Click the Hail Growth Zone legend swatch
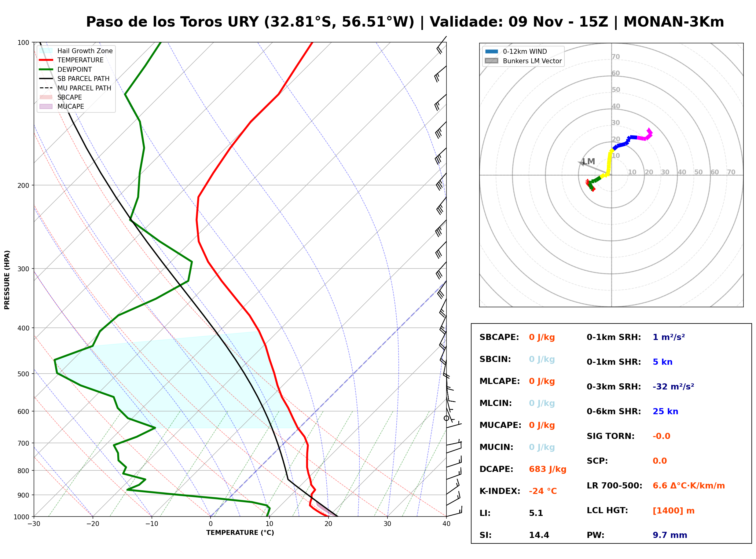The height and width of the screenshot is (559, 756). pos(46,51)
